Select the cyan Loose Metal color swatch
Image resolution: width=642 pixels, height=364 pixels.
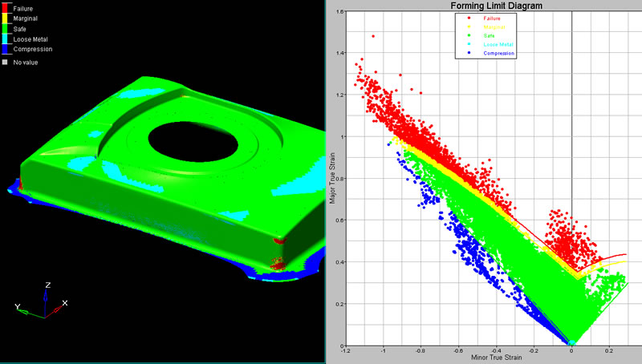(x=5, y=38)
